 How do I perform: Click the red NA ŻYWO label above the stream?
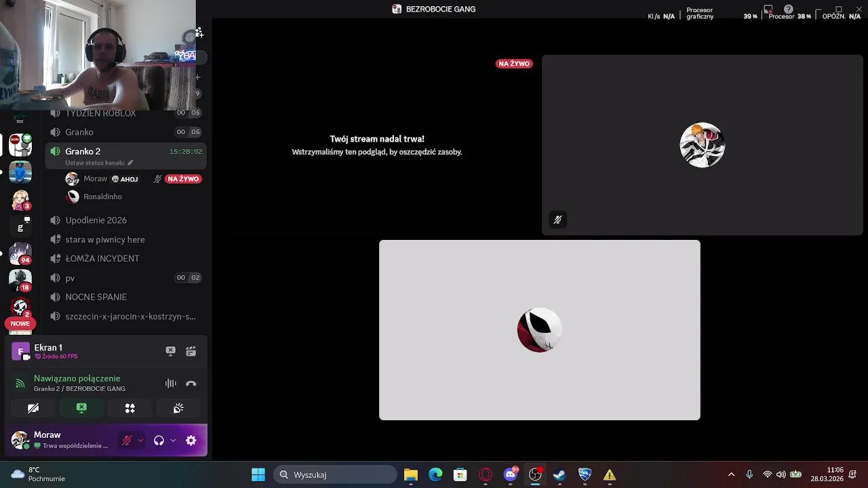pyautogui.click(x=515, y=64)
